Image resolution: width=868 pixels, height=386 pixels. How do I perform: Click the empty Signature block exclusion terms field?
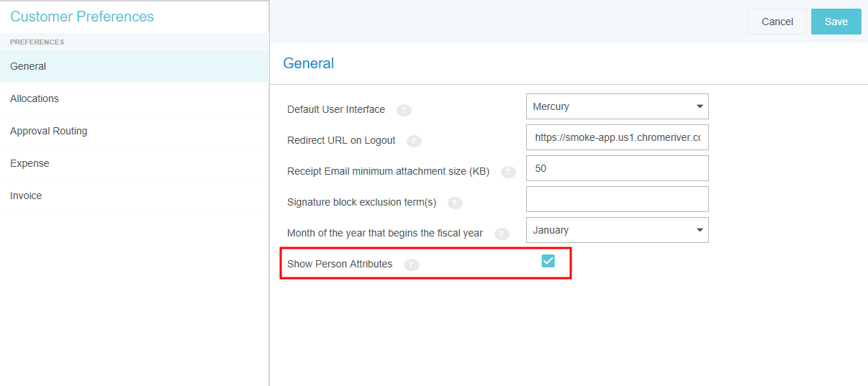pyautogui.click(x=617, y=199)
